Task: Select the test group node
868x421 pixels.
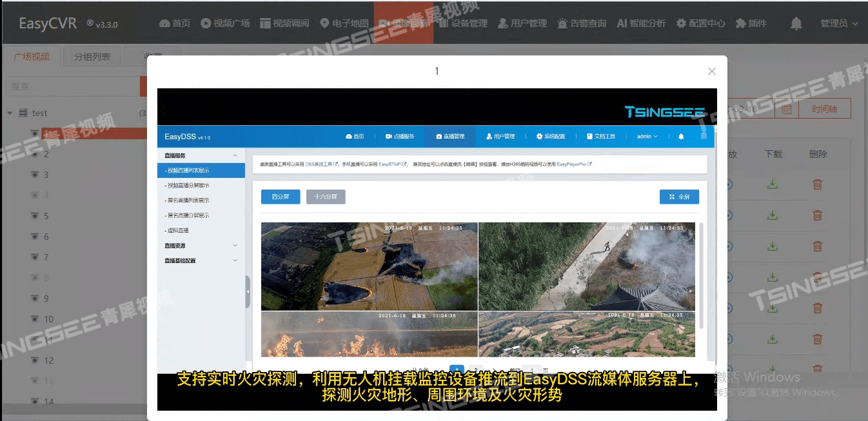Action: click(x=40, y=113)
